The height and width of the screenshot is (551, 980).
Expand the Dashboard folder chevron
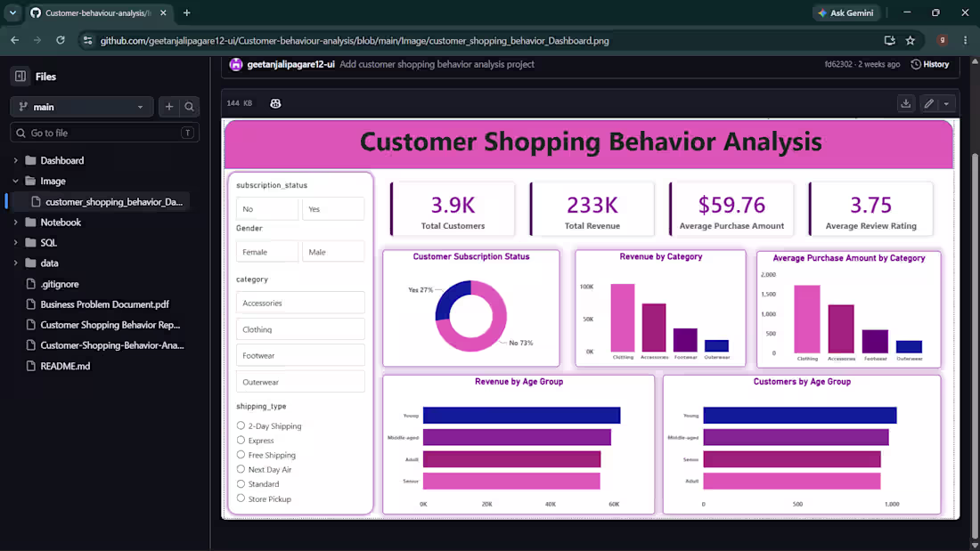(16, 160)
